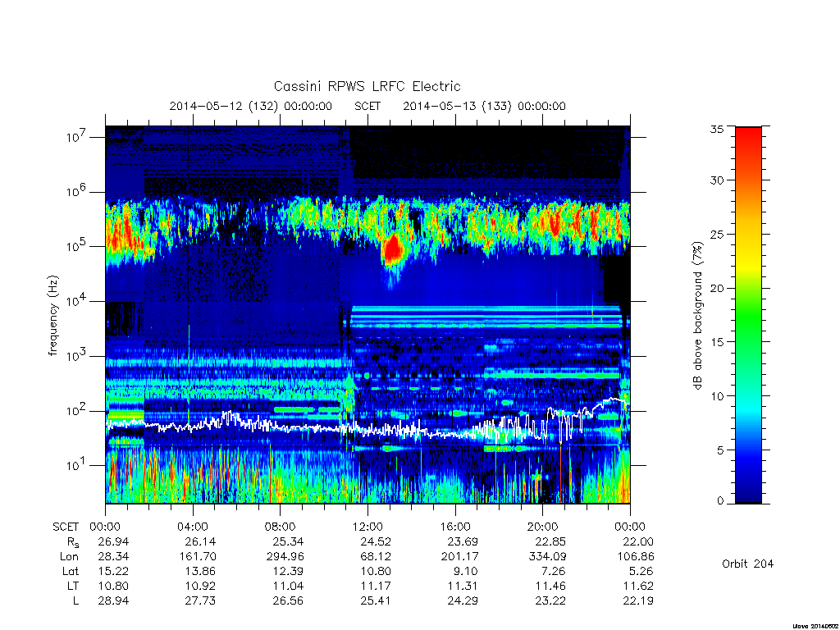The width and height of the screenshot is (840, 630).
Task: Click the 10^6 frequency tick label
Action: tap(76, 191)
